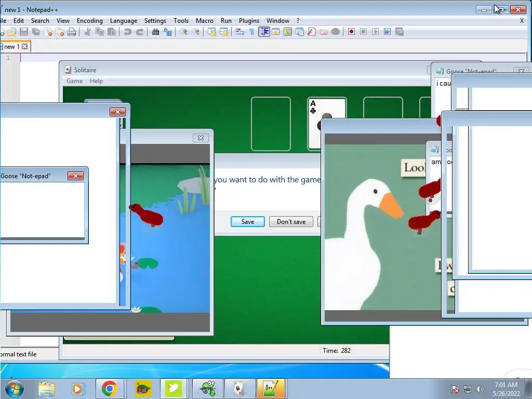This screenshot has width=532, height=399.
Task: Redo action with the Redo toolbar icon
Action: (139, 32)
